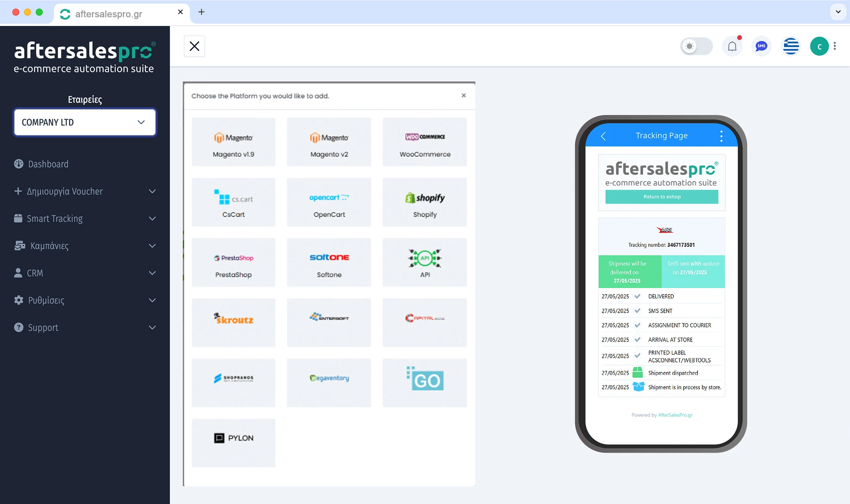Select the CsCart platform tile
This screenshot has height=504, width=850.
coord(233,202)
